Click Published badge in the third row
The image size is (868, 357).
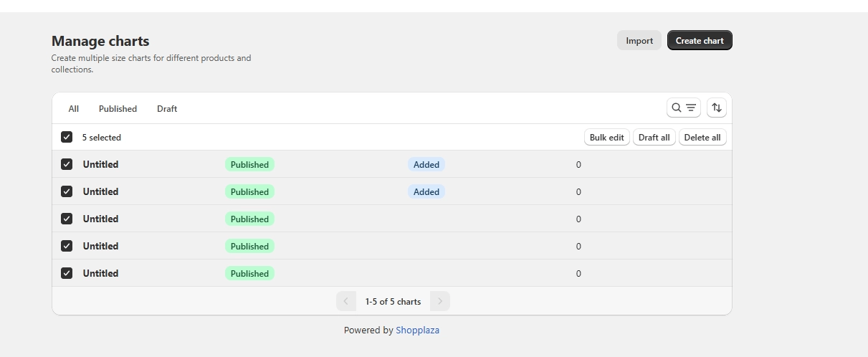[x=249, y=219]
